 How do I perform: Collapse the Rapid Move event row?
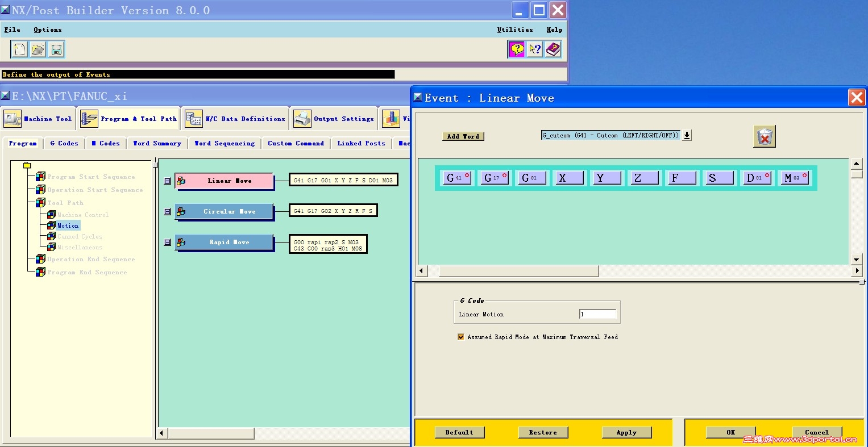click(168, 243)
